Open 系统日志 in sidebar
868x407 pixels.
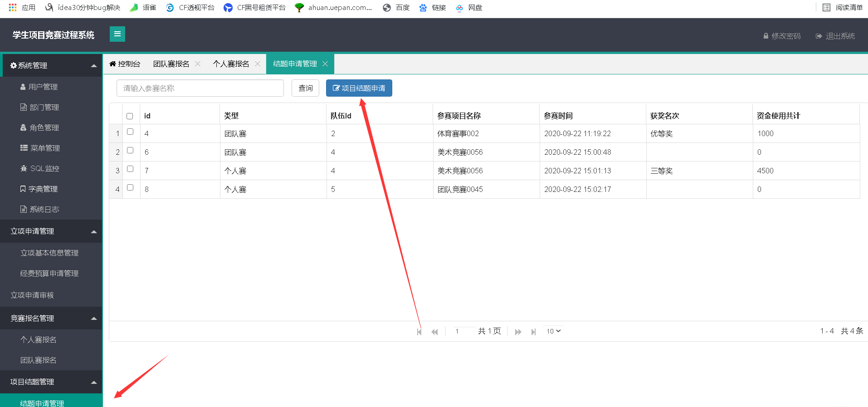(x=51, y=209)
